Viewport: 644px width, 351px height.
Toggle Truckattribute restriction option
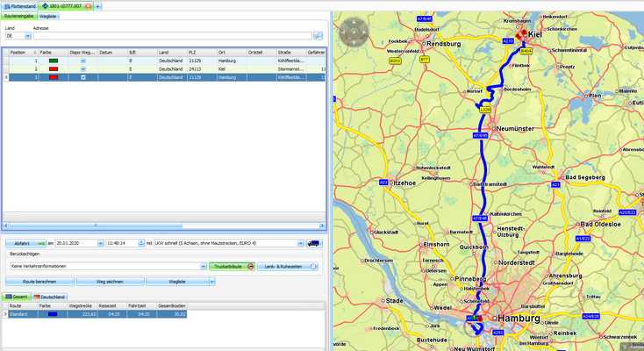[x=251, y=266]
